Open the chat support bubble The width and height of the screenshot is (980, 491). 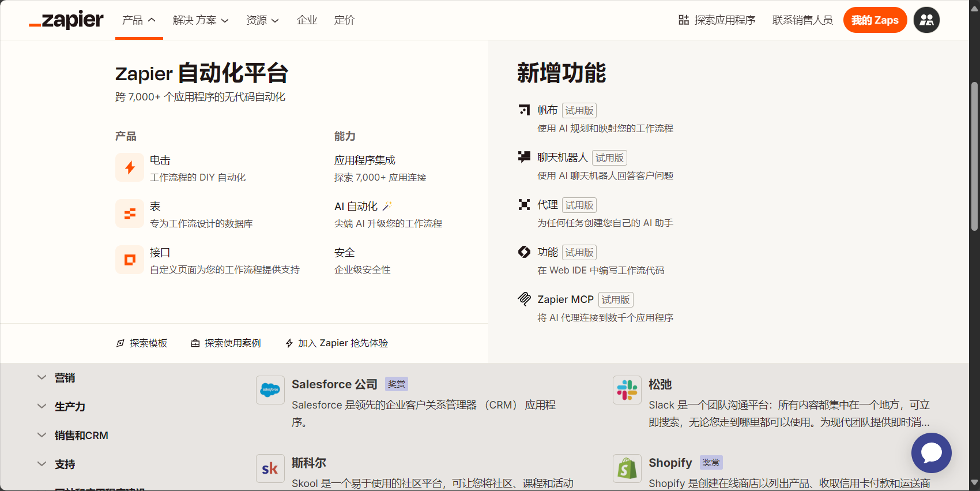pyautogui.click(x=931, y=453)
